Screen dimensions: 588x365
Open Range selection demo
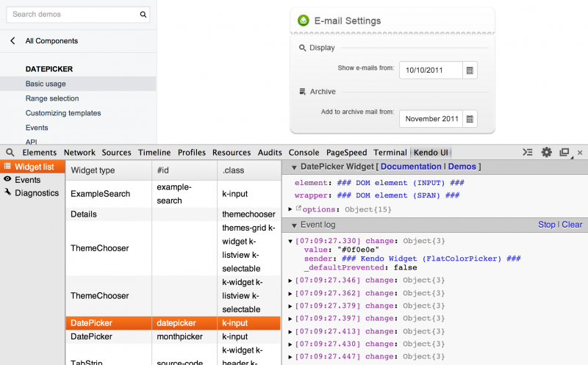tap(52, 98)
